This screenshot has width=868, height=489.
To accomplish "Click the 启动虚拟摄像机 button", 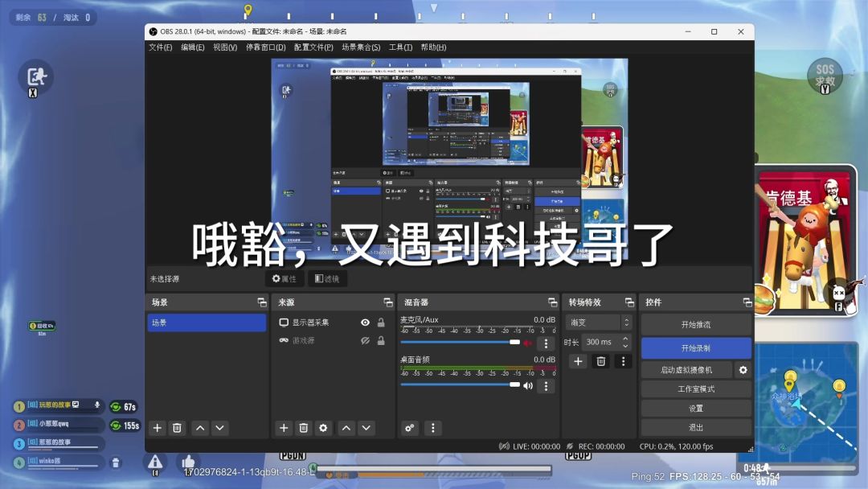I will (686, 369).
